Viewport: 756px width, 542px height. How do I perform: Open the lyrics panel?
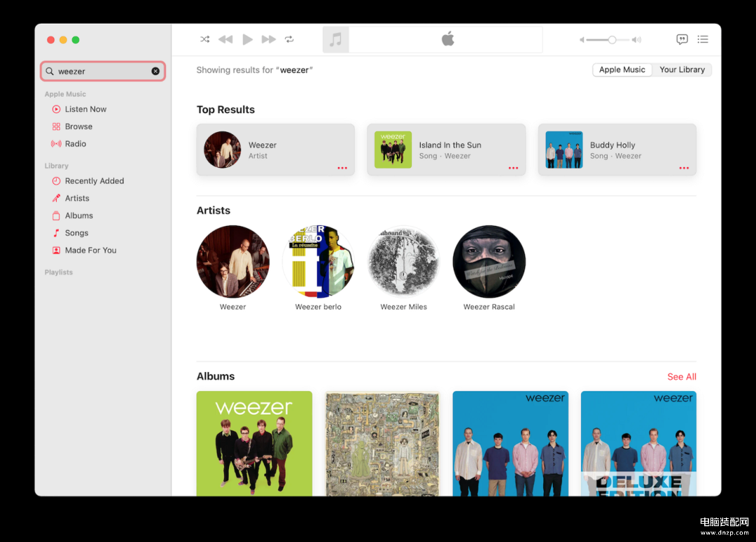682,39
